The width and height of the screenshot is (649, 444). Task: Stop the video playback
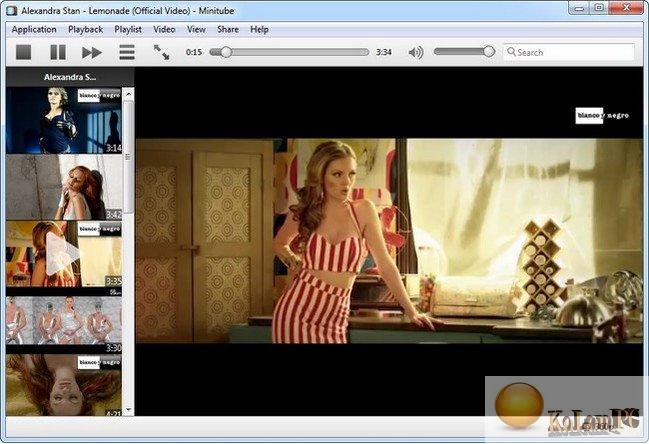pos(24,52)
